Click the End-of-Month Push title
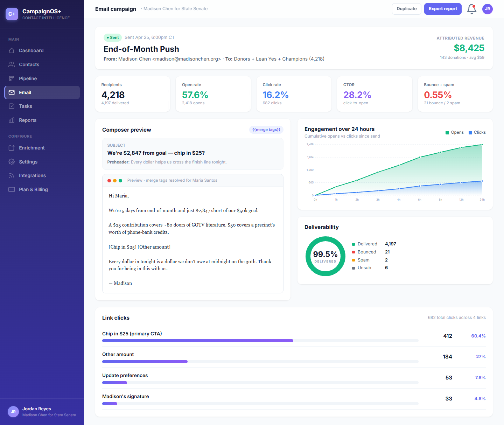This screenshot has height=425, width=504. coord(141,49)
